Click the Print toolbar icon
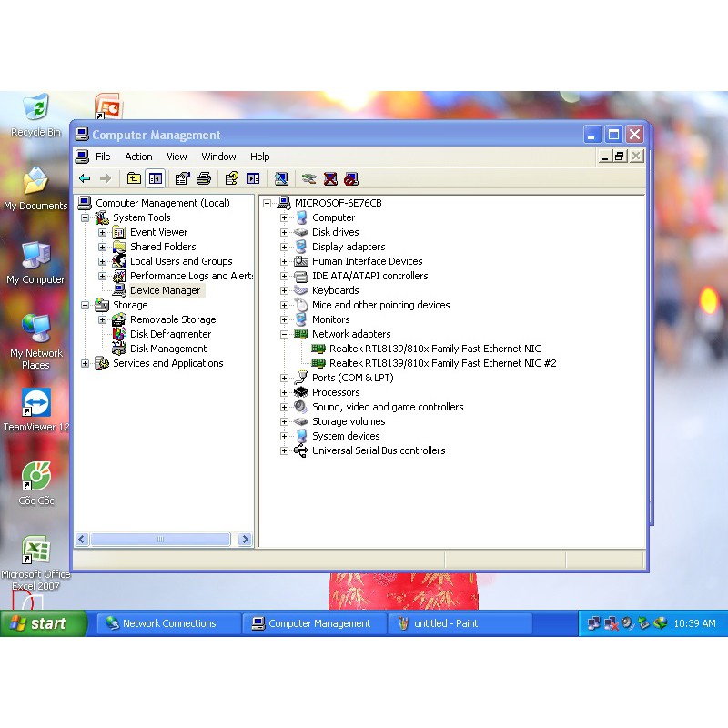The height and width of the screenshot is (728, 728). [204, 178]
